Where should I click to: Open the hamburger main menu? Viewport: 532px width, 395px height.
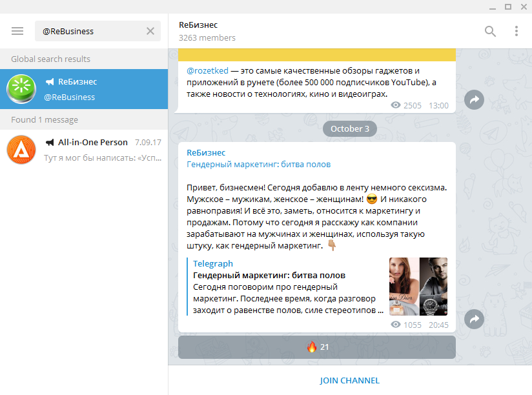17,31
